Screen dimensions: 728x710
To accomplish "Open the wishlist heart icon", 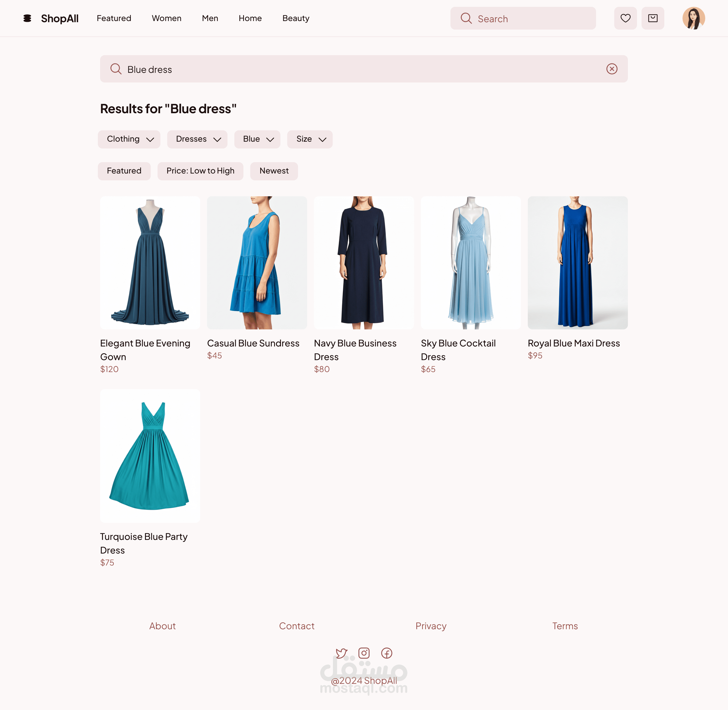I will click(626, 18).
